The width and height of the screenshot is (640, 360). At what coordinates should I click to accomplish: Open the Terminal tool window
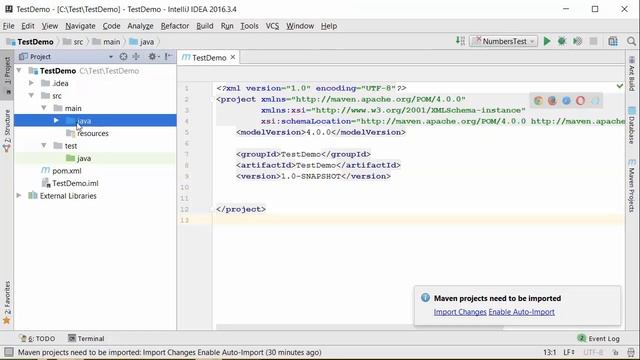tap(86, 338)
